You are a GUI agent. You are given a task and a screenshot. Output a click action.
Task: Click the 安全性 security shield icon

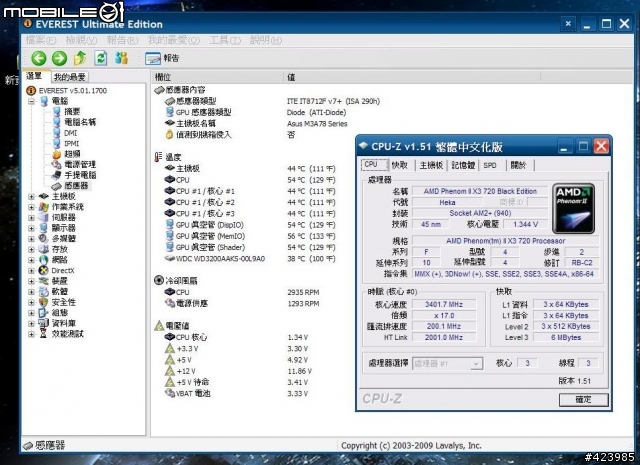(44, 302)
